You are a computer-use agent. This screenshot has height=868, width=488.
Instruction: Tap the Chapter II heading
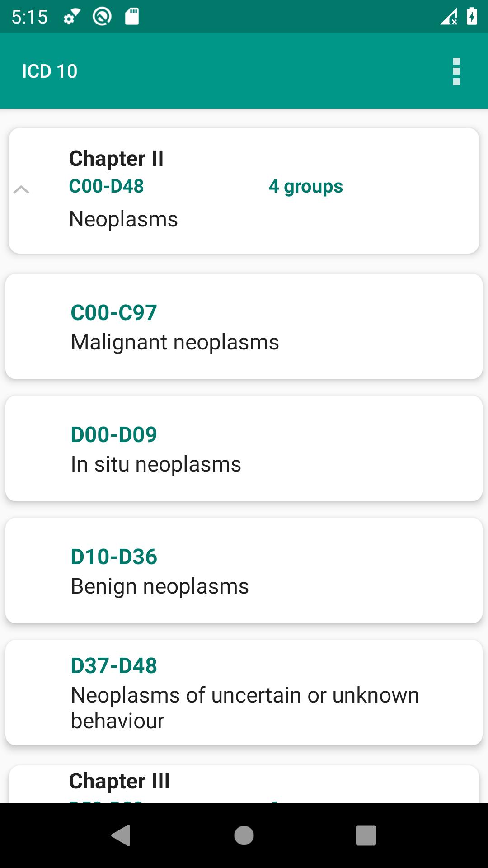[116, 159]
